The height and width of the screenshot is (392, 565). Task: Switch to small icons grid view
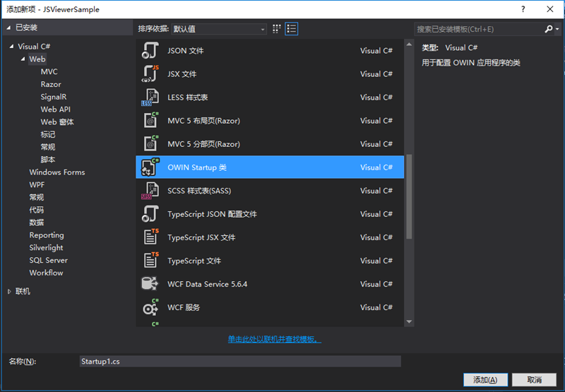(x=277, y=29)
